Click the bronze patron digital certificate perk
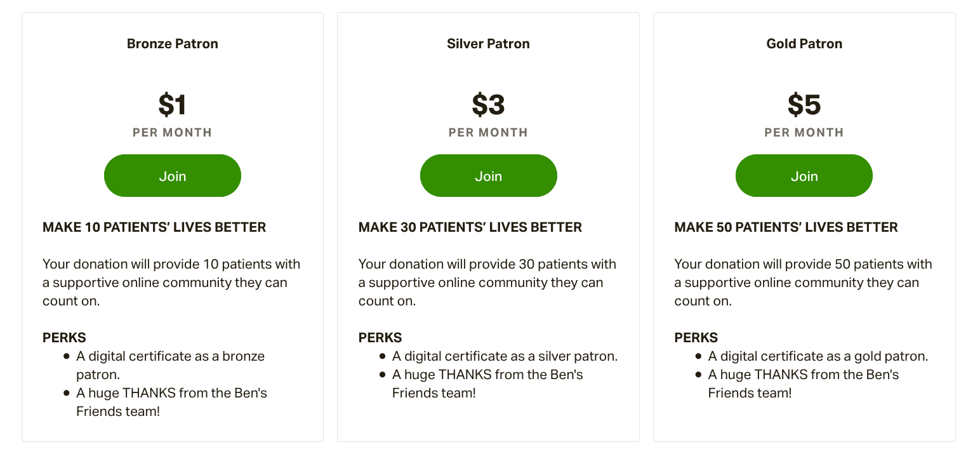 170,365
